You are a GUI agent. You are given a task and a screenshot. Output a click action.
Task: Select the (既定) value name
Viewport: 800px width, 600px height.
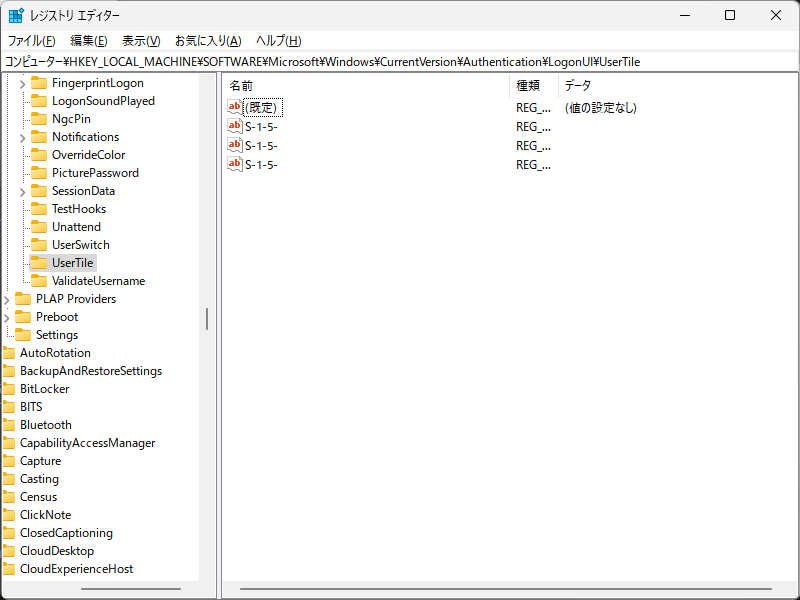[263, 108]
